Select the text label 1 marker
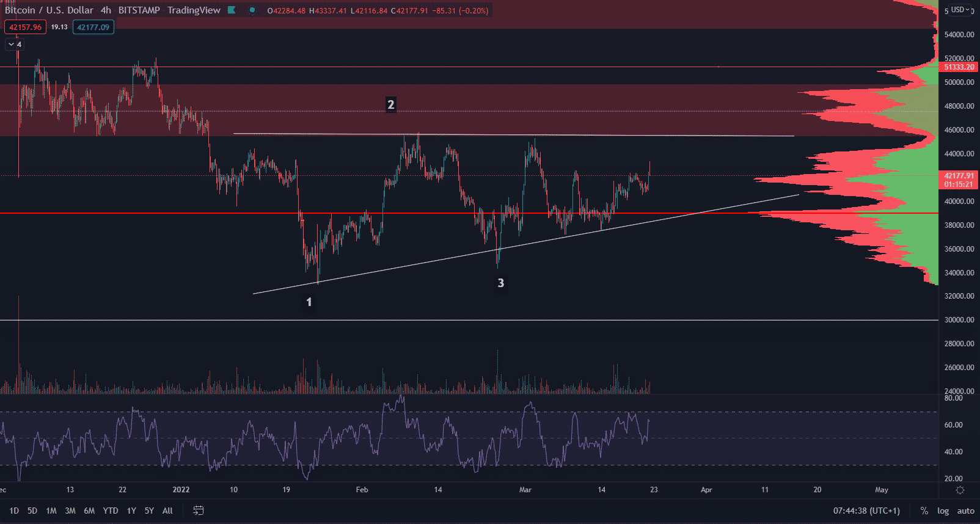This screenshot has width=980, height=524. pyautogui.click(x=309, y=302)
